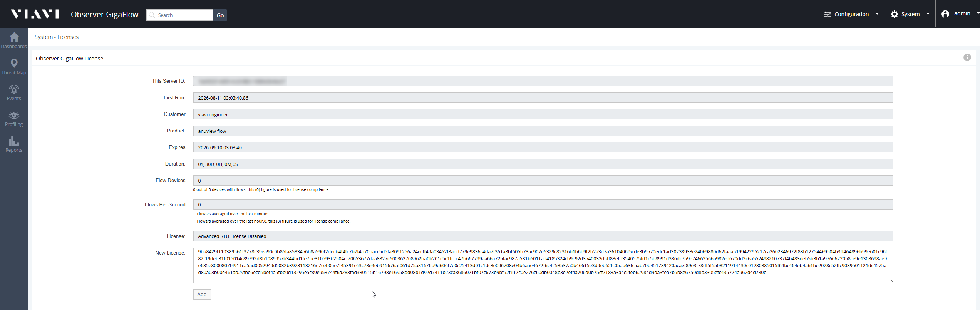Click the Add license button
This screenshot has height=310, width=980.
(202, 294)
